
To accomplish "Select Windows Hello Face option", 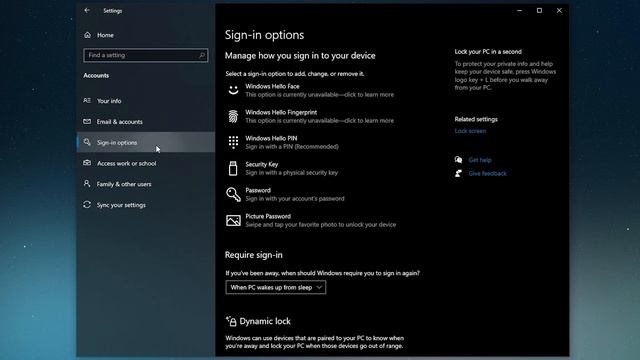I will pyautogui.click(x=272, y=86).
